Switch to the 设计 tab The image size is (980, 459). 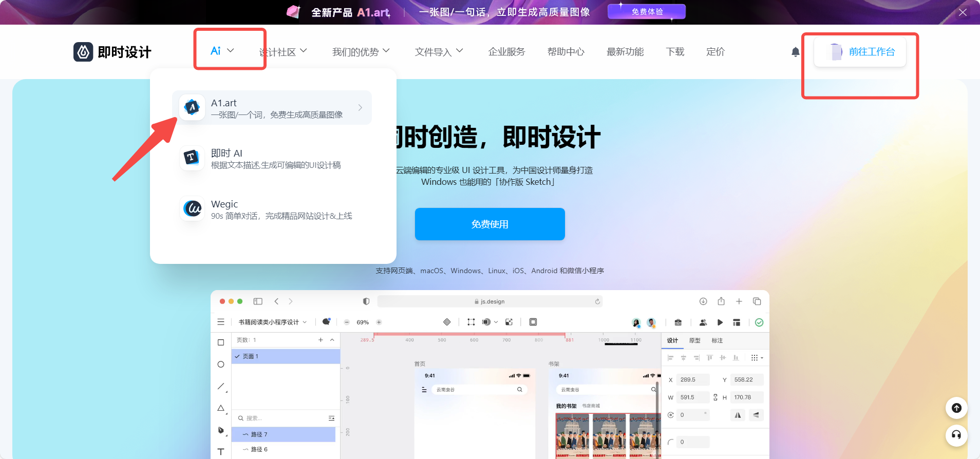click(672, 340)
